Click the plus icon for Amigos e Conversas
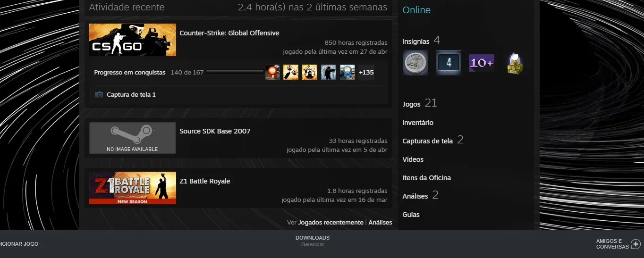The image size is (644, 258). [x=636, y=244]
